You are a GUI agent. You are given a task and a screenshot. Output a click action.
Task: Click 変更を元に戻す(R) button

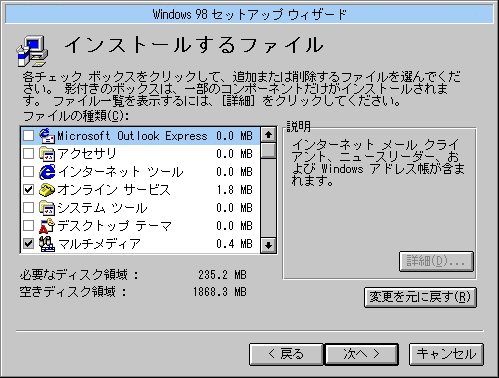coord(420,297)
